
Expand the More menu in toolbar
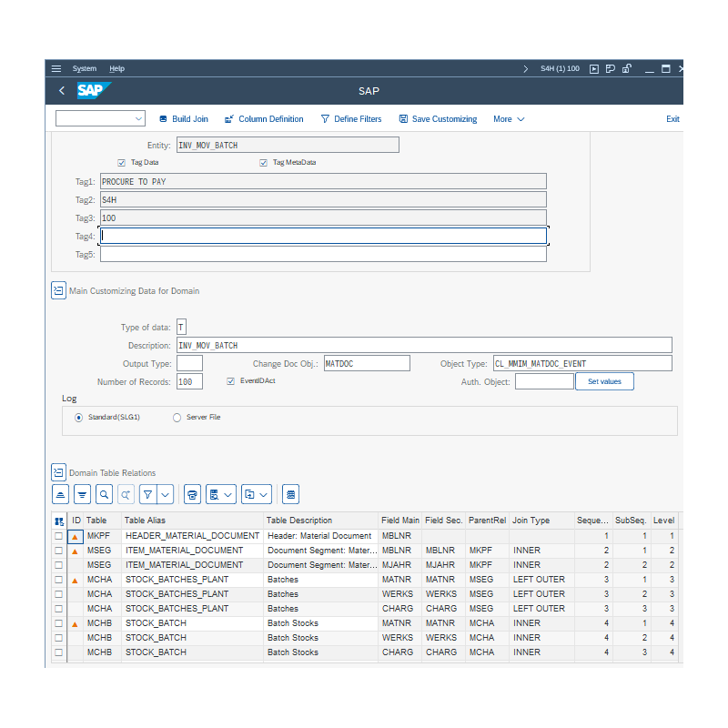click(x=509, y=119)
